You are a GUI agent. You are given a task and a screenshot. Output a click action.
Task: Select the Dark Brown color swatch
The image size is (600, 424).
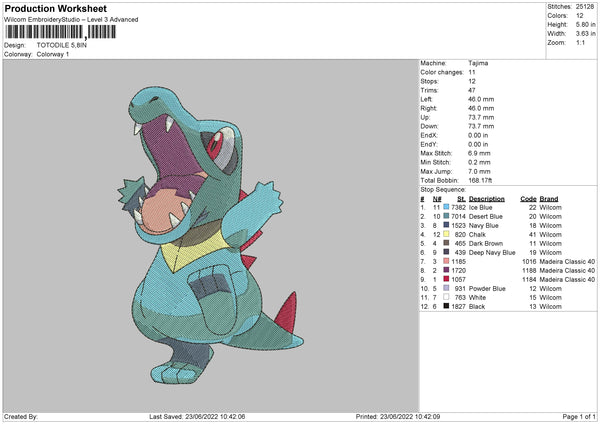449,243
